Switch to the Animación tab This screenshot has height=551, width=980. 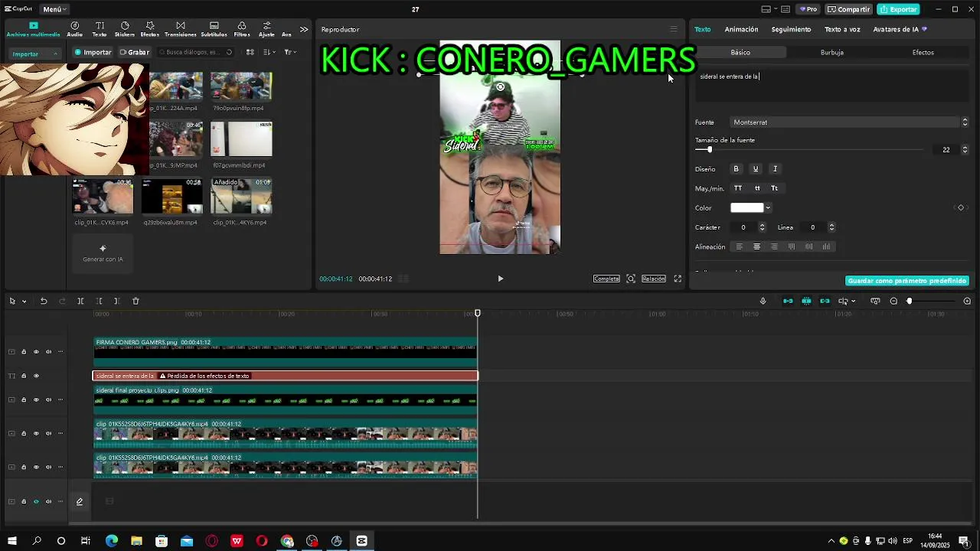click(x=741, y=29)
